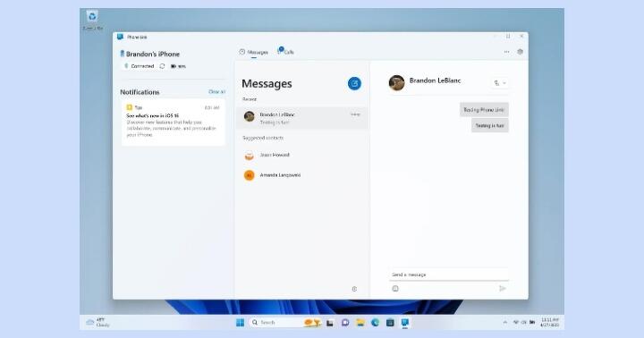Image resolution: width=644 pixels, height=338 pixels.
Task: Click the Testing Phone Link message bubble
Action: click(x=484, y=110)
